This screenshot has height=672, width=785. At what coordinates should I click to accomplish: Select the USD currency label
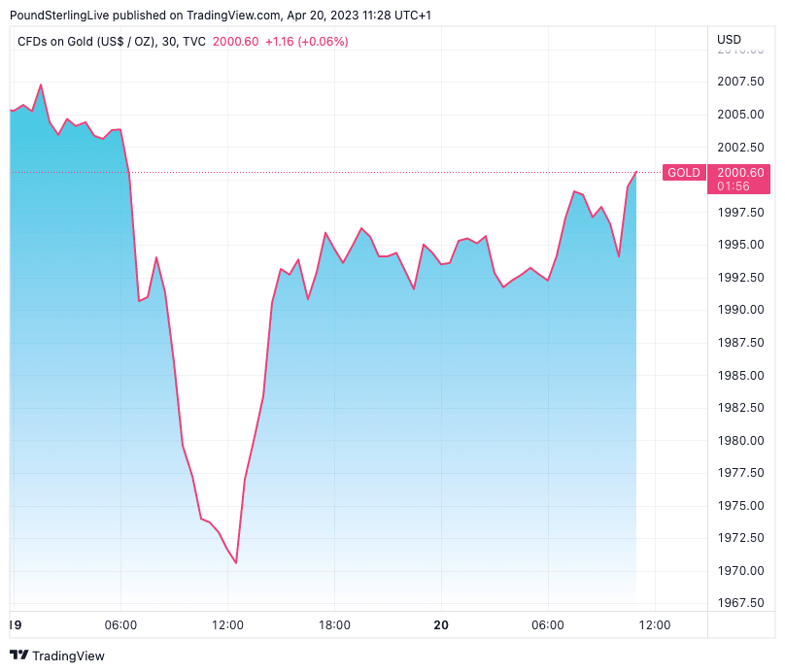(x=729, y=40)
